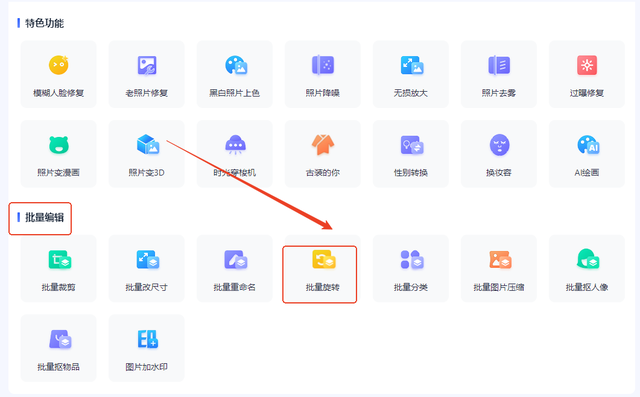
Task: Select the 过曝修复 overexposure repair tool
Action: coord(587,74)
